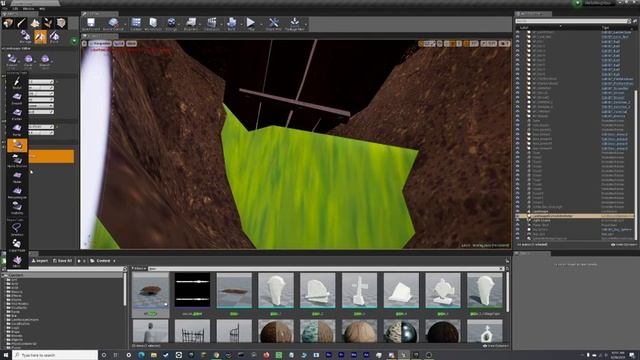Pick the Smooth tool from tool list
The height and width of the screenshot is (360, 640).
pyautogui.click(x=17, y=98)
